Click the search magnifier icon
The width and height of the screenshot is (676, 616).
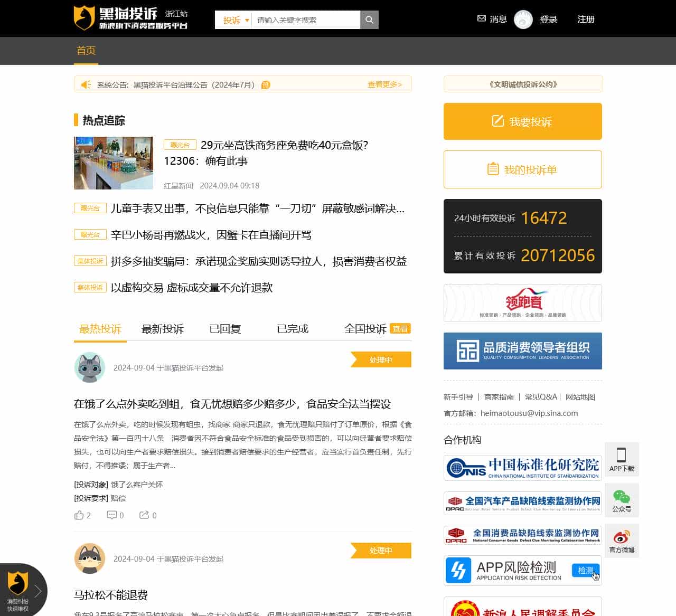[x=369, y=19]
